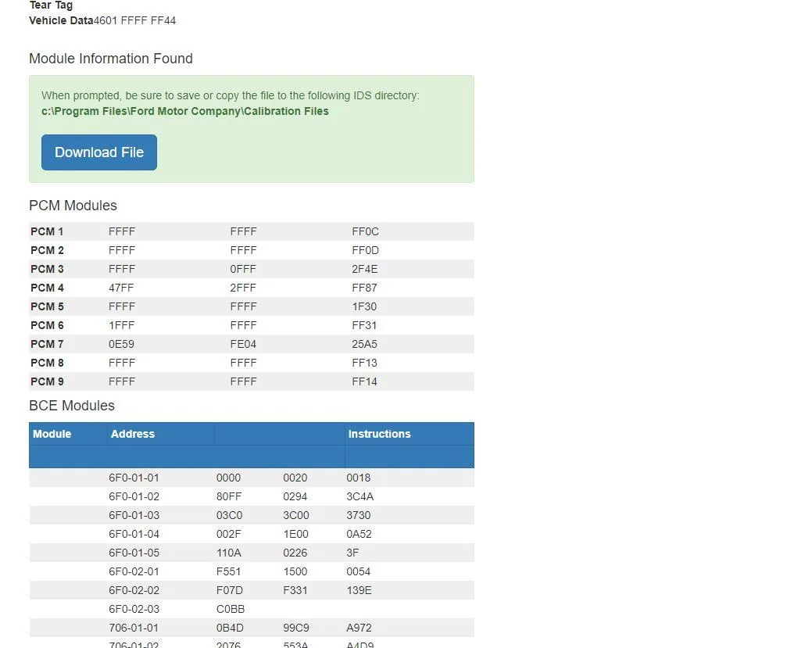Select address 706-01-01 in BCE table

tap(134, 628)
